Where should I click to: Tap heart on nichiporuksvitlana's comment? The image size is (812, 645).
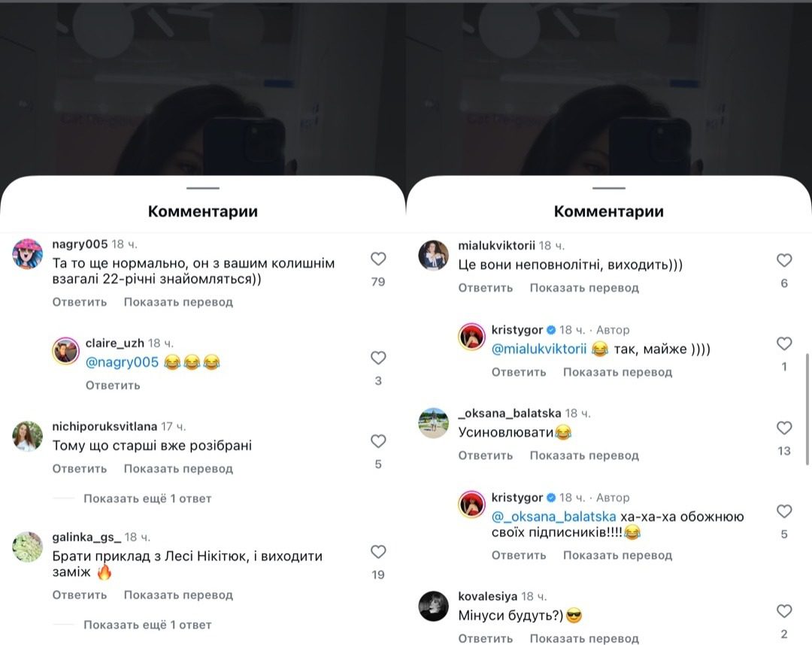click(x=378, y=441)
